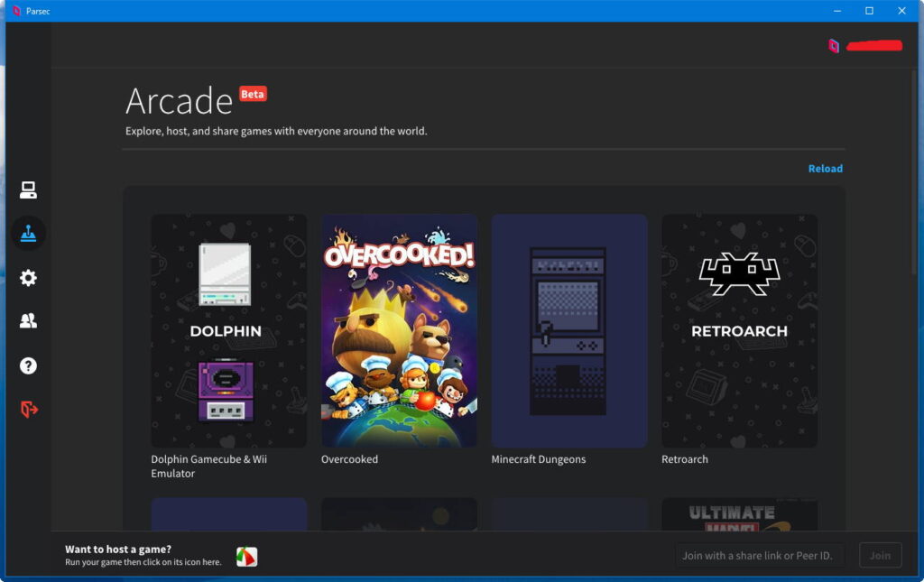Click the 'Minecraft Dungeons' title text
This screenshot has width=924, height=582.
pos(539,459)
